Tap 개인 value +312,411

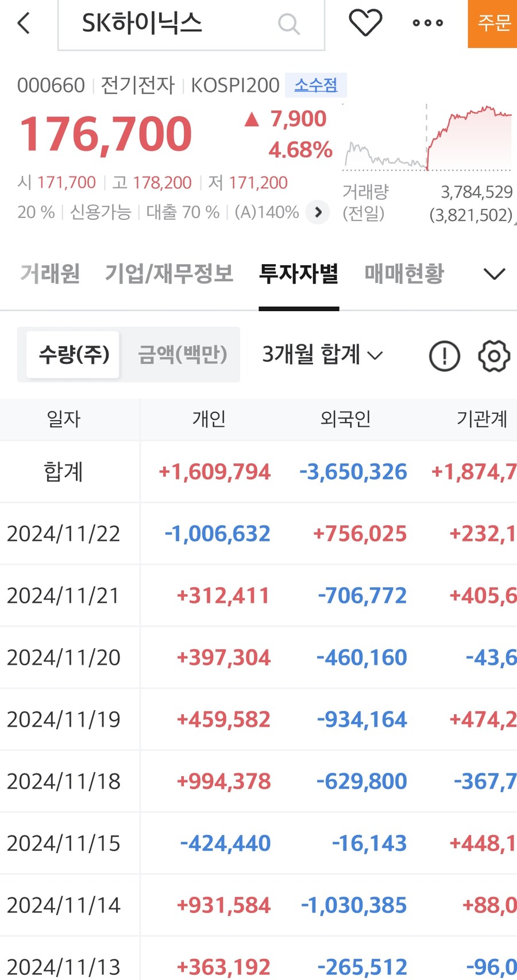pyautogui.click(x=223, y=596)
